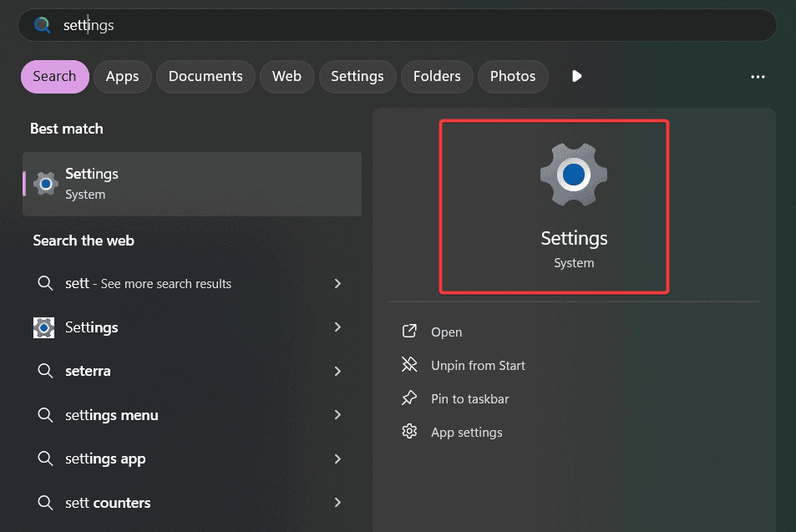Click the Pin to taskbar pin icon
Screen dimensions: 796x532
click(409, 398)
